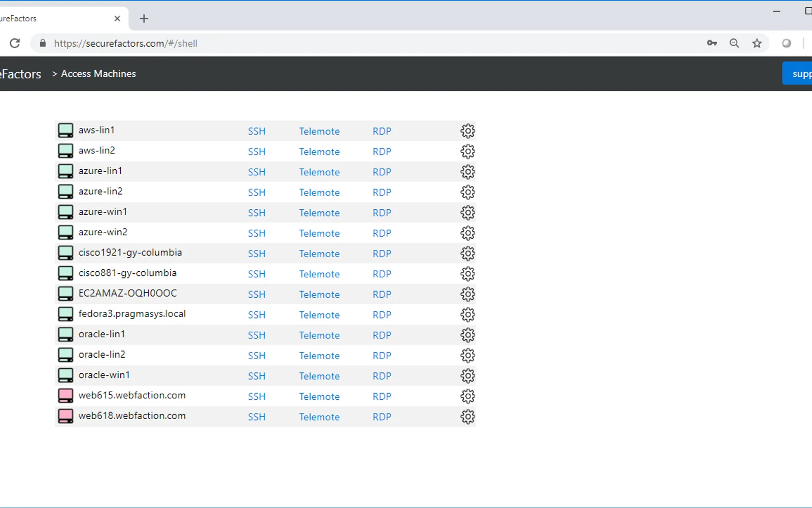Open SSH for web618.webfaction.com
The image size is (812, 508).
tap(257, 417)
